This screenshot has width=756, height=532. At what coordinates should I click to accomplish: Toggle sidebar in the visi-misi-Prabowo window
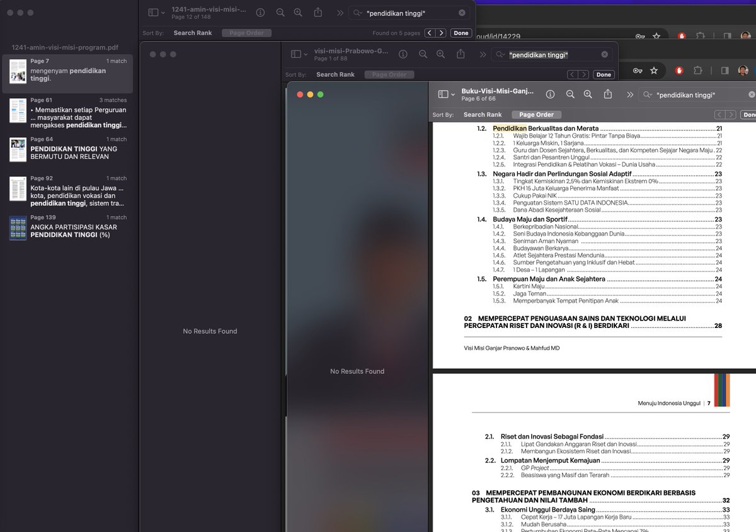[x=296, y=54]
